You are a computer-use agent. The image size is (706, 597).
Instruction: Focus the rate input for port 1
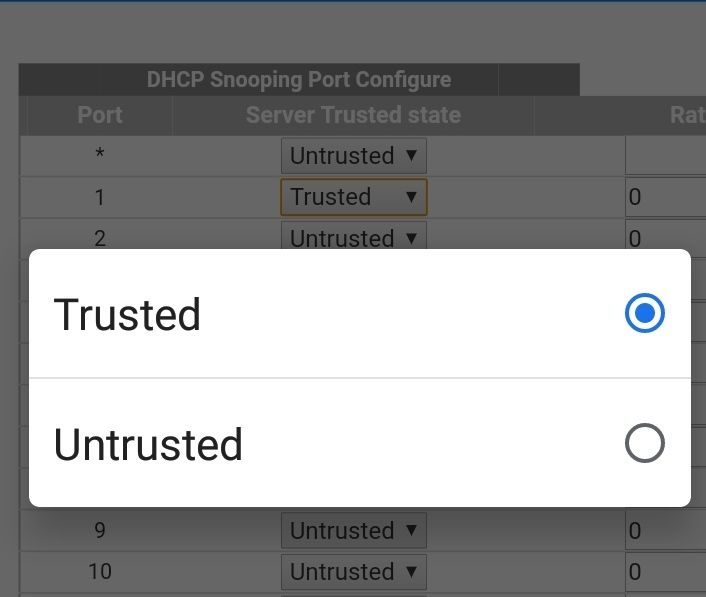point(665,197)
